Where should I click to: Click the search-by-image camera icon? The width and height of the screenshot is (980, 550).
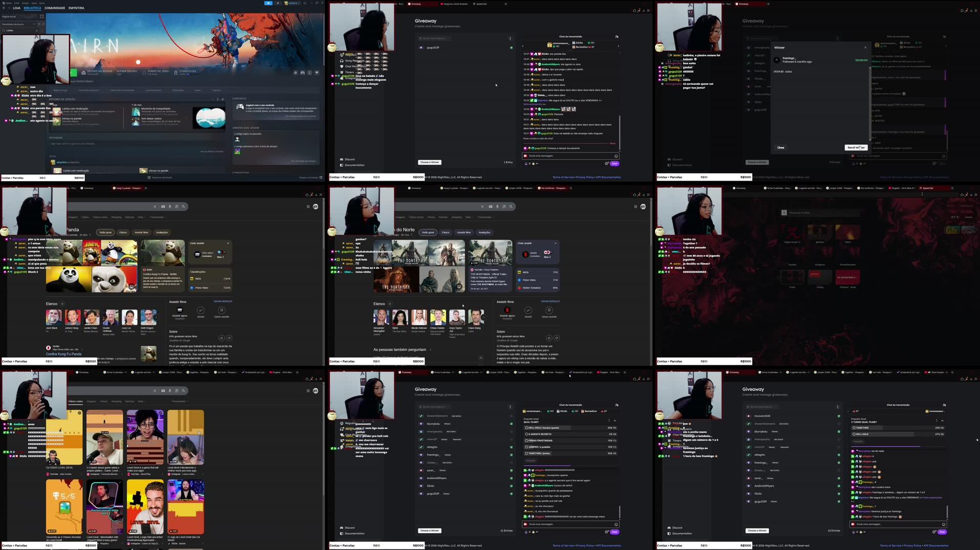point(163,206)
